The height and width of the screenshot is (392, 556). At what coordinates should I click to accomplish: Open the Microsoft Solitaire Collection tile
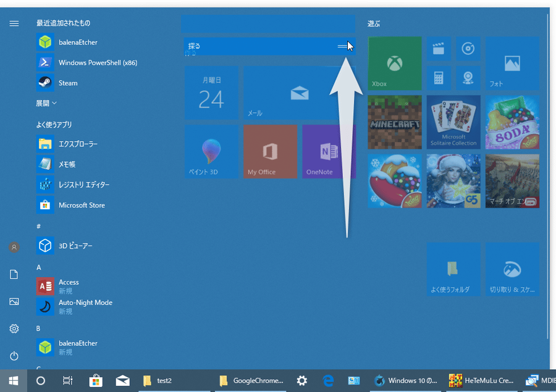pos(453,122)
